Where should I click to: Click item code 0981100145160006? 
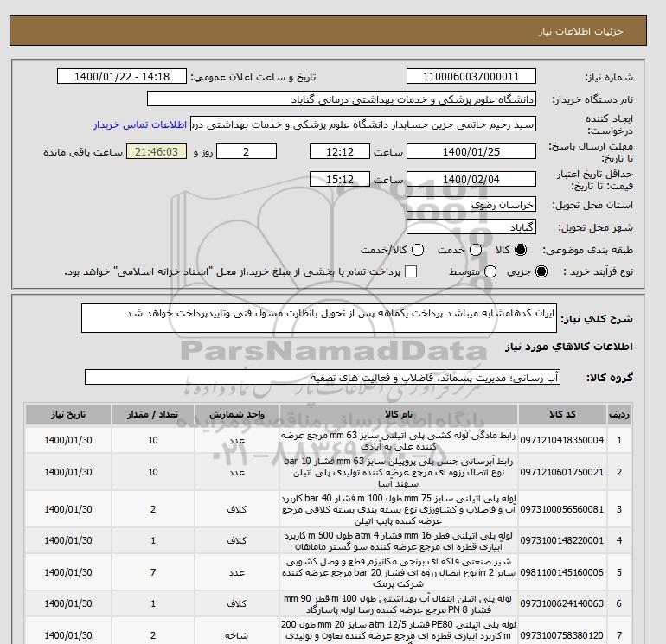coord(562,572)
